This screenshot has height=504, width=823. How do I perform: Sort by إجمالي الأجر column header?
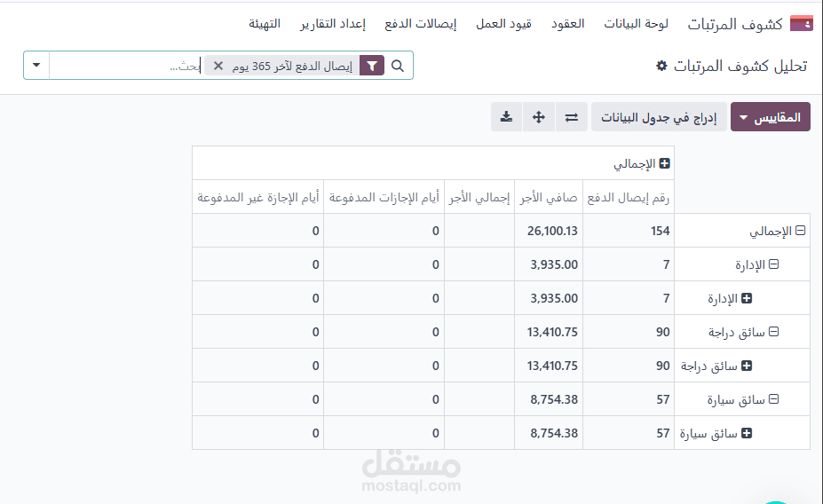pos(479,197)
